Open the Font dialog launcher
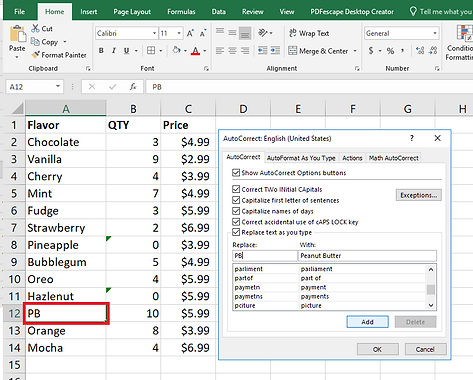This screenshot has width=473, height=380. (206, 68)
